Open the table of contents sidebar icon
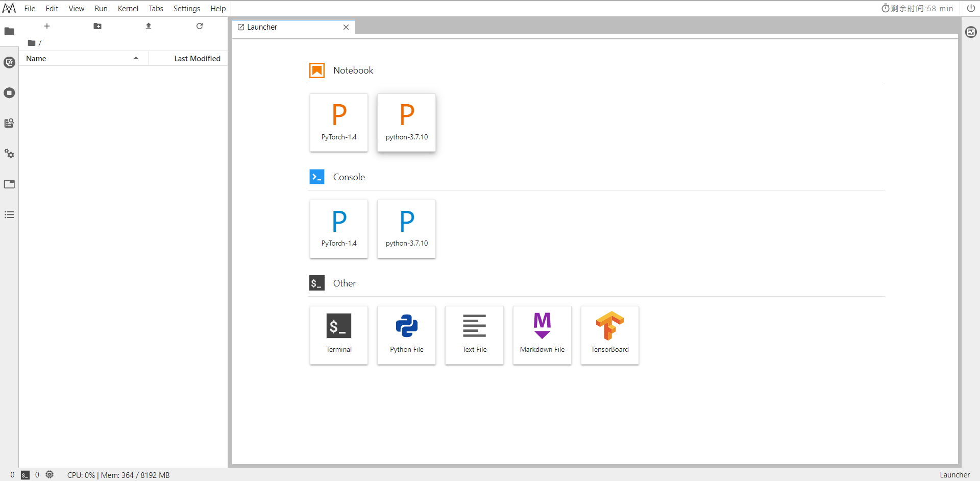This screenshot has width=980, height=481. [x=9, y=214]
